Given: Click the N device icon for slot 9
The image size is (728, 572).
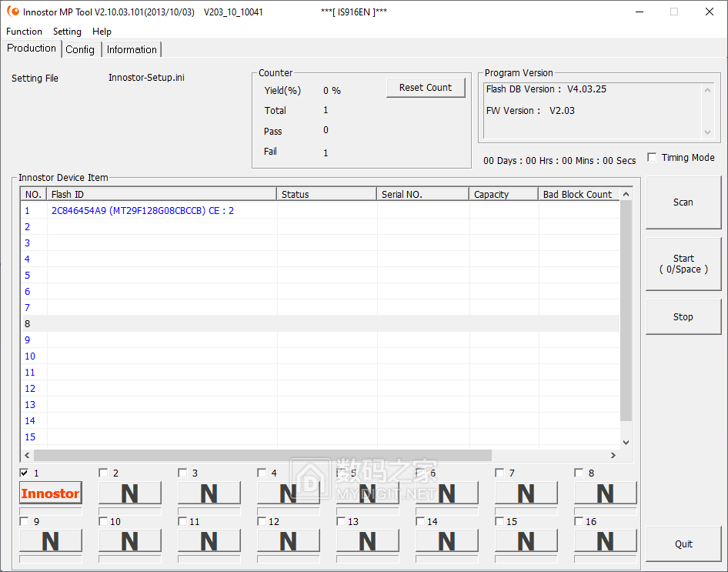Looking at the screenshot, I should point(51,541).
